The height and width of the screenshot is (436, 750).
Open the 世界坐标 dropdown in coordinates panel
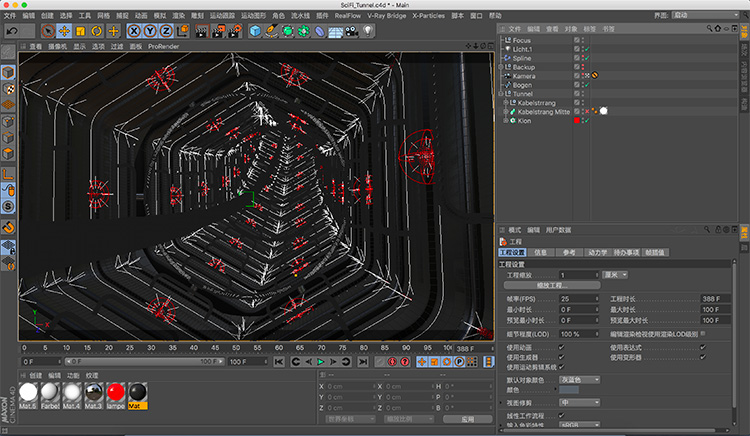click(x=351, y=419)
